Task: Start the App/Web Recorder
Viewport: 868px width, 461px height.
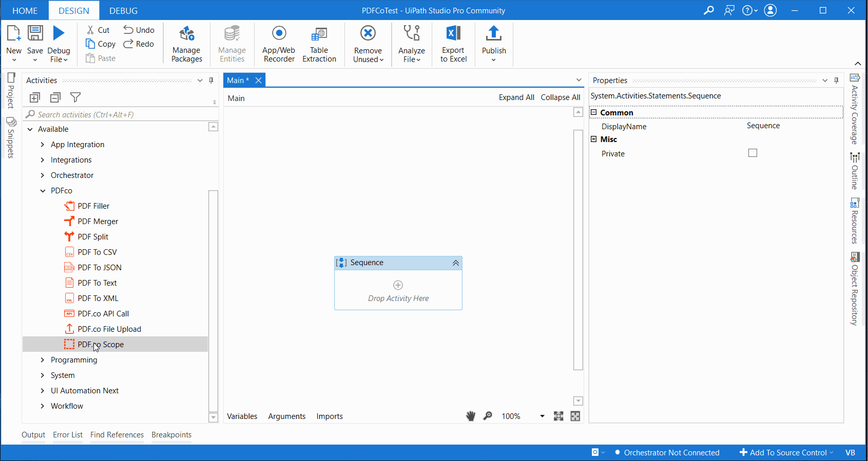Action: tap(279, 44)
